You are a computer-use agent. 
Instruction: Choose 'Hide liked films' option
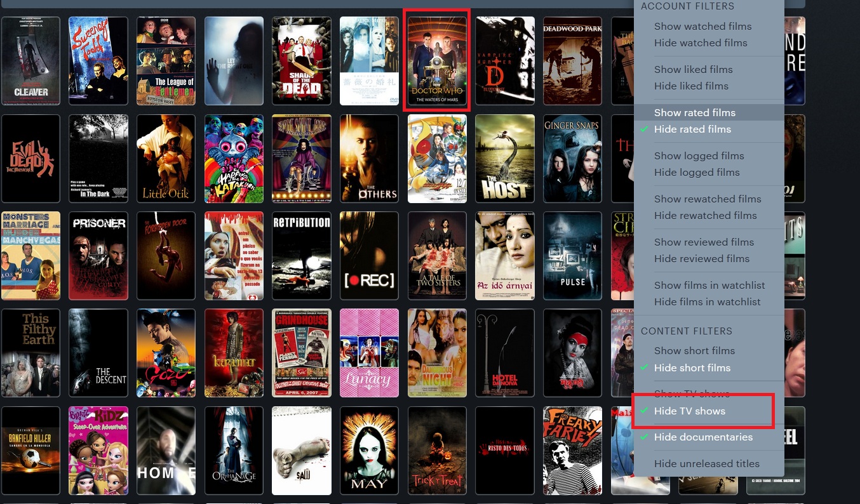tap(691, 86)
